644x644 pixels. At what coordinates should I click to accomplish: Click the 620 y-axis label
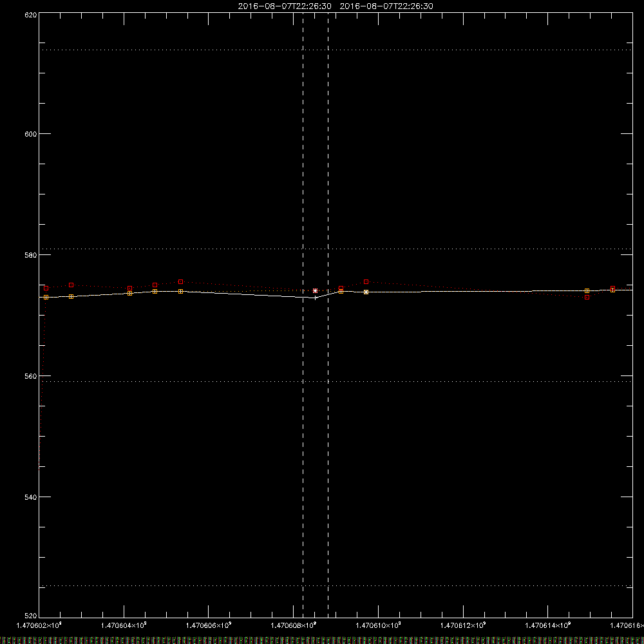tap(32, 15)
